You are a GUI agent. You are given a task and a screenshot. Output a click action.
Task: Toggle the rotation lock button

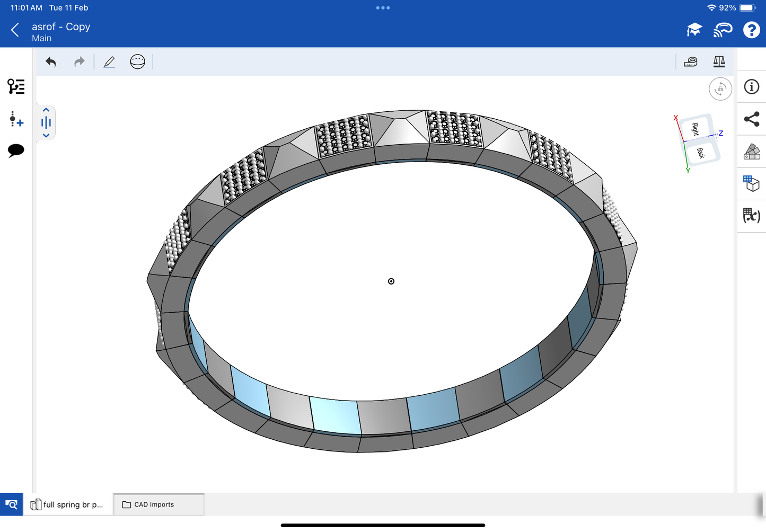coord(720,89)
